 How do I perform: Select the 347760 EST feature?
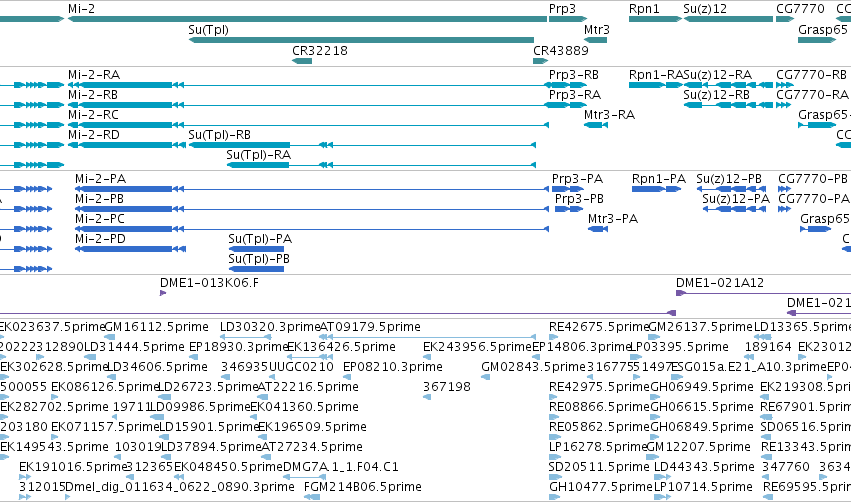pyautogui.click(x=766, y=478)
